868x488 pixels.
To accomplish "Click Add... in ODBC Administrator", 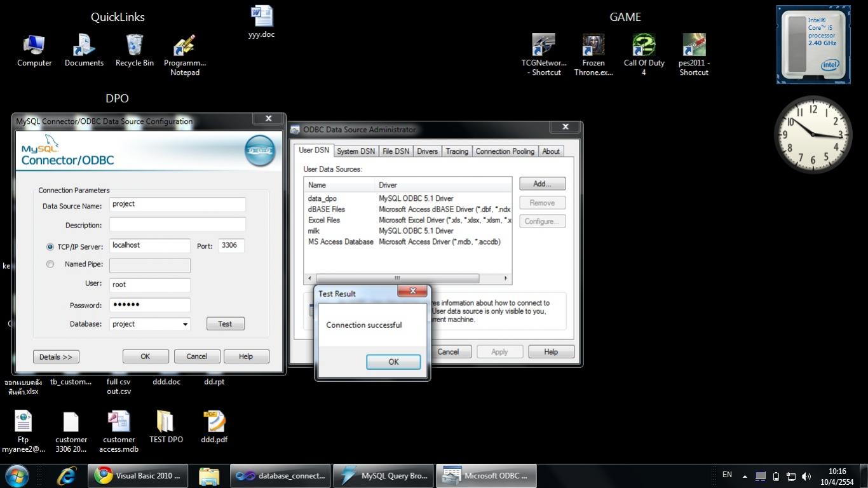I will 542,184.
